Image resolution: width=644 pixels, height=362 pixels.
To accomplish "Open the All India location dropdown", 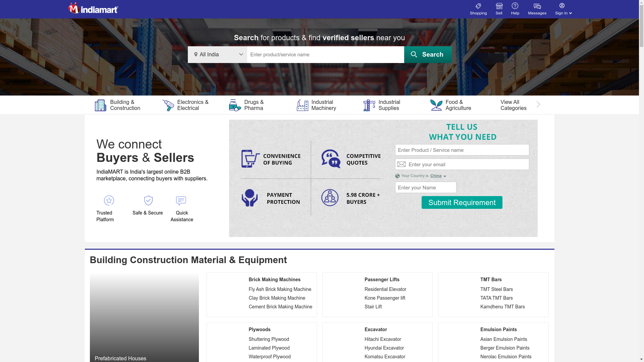I will click(217, 55).
